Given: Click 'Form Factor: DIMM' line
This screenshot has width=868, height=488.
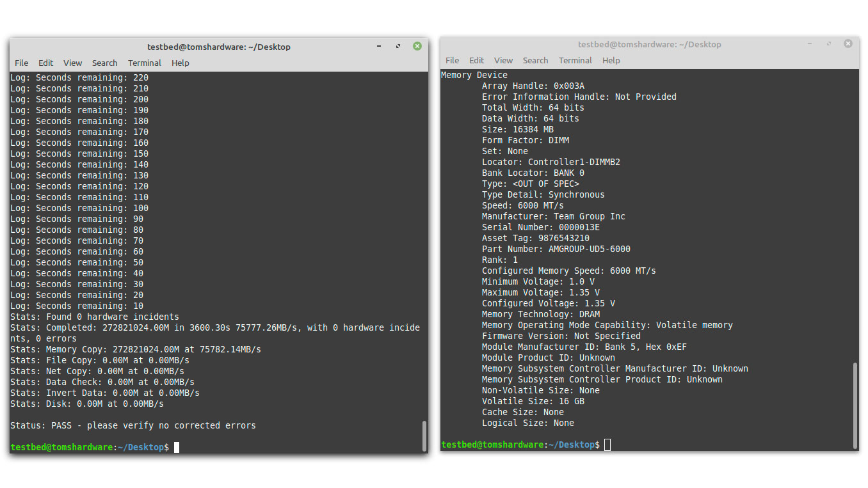Looking at the screenshot, I should [526, 140].
